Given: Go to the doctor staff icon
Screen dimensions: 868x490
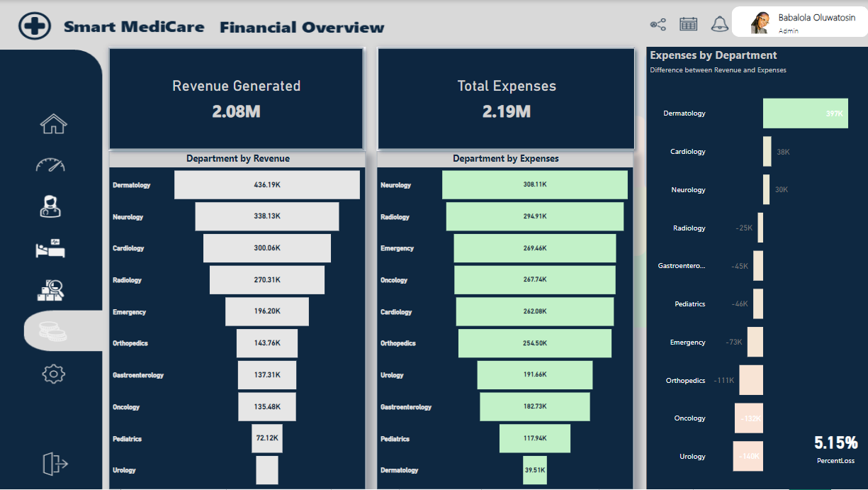Looking at the screenshot, I should [50, 206].
